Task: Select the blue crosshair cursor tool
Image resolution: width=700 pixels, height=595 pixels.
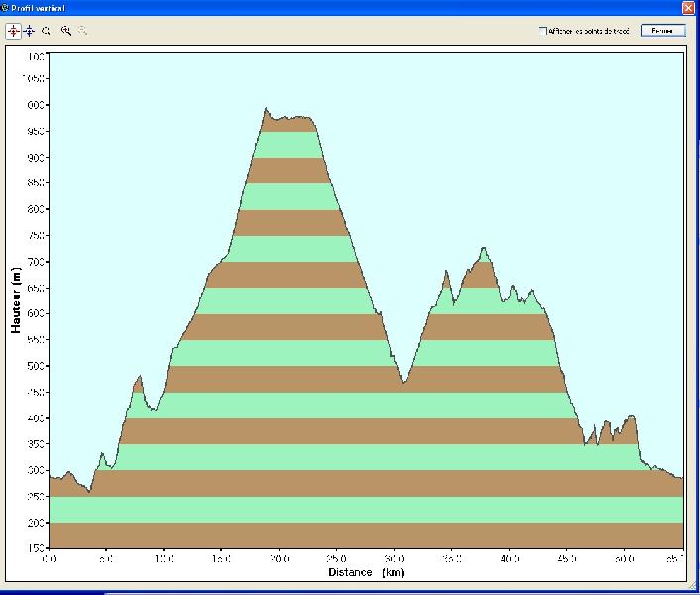Action: tap(29, 31)
